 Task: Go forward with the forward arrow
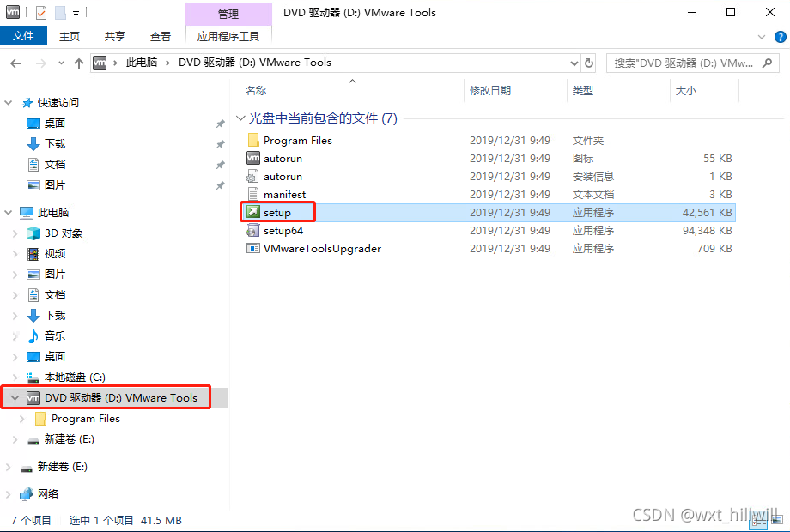(41, 63)
